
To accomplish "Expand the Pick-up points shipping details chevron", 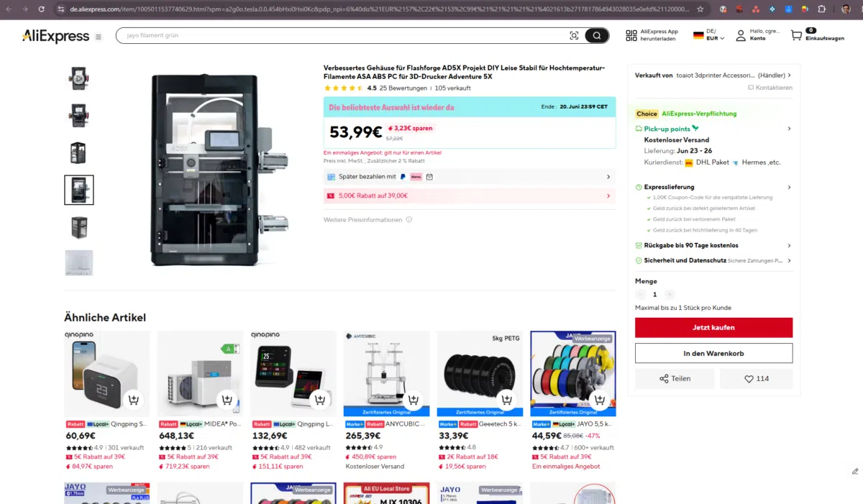I will 789,129.
